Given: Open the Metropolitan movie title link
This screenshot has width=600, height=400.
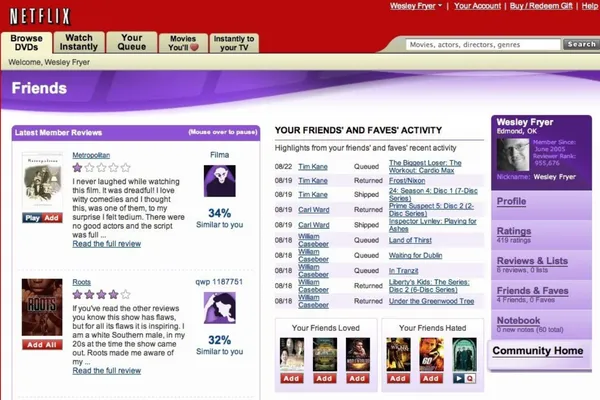Looking at the screenshot, I should coord(91,155).
